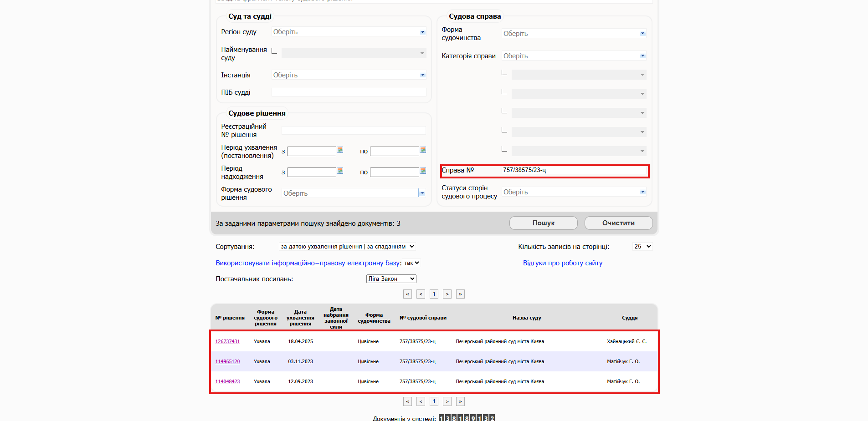
Task: Open calendar for Період ухвалення start date
Action: [x=340, y=150]
